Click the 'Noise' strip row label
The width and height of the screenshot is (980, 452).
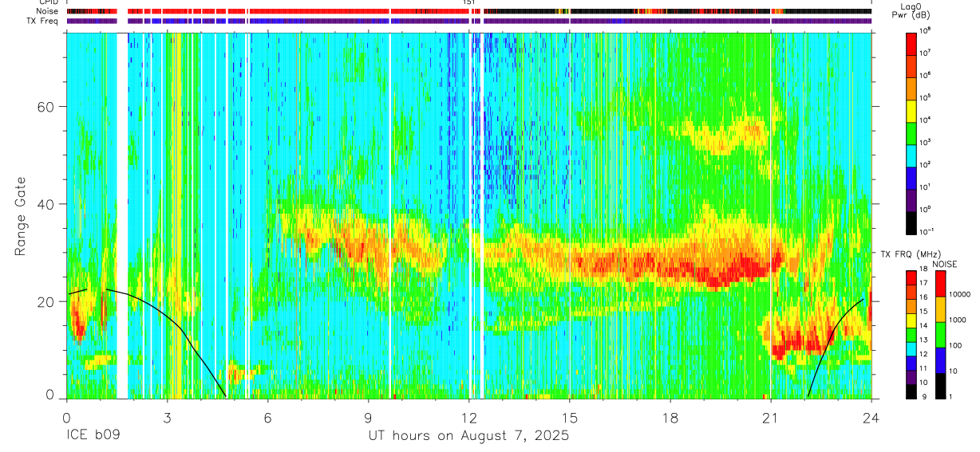pos(46,12)
